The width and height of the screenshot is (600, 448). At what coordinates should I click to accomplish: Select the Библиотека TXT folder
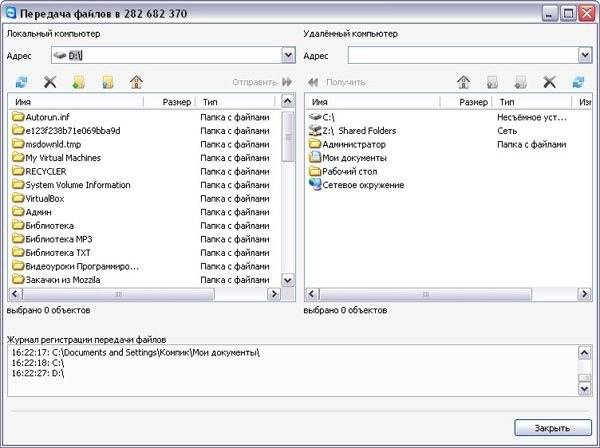[x=51, y=253]
